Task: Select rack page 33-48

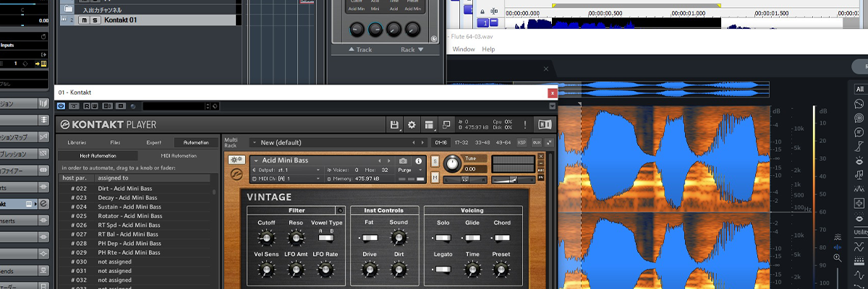Action: [x=482, y=142]
